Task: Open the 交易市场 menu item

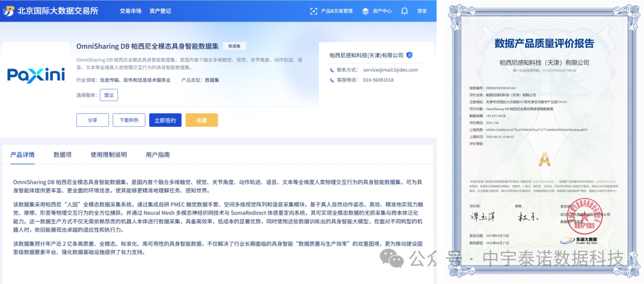Action: (x=131, y=11)
